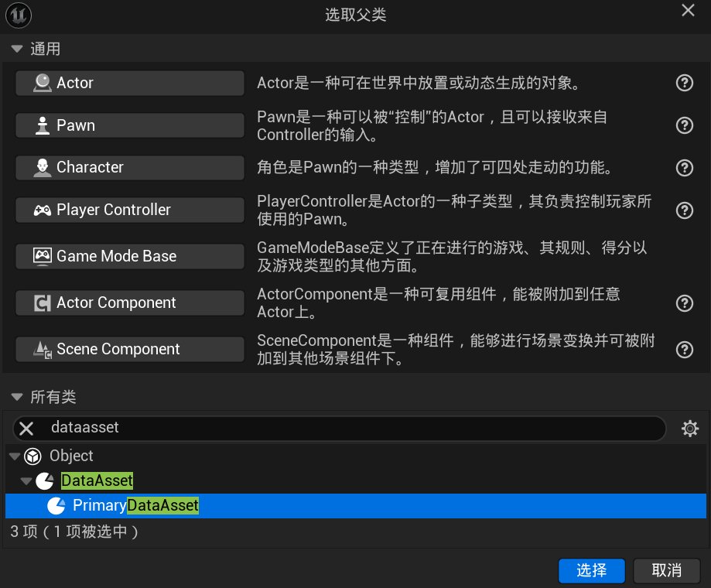Pick Game Mode Base as parent class
This screenshot has height=588, width=711.
pyautogui.click(x=129, y=257)
